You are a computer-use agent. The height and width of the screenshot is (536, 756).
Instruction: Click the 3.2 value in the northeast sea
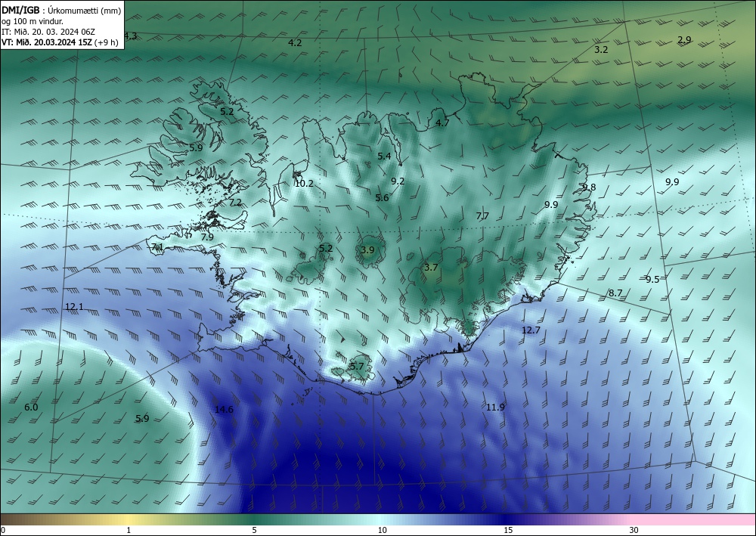[x=601, y=50]
